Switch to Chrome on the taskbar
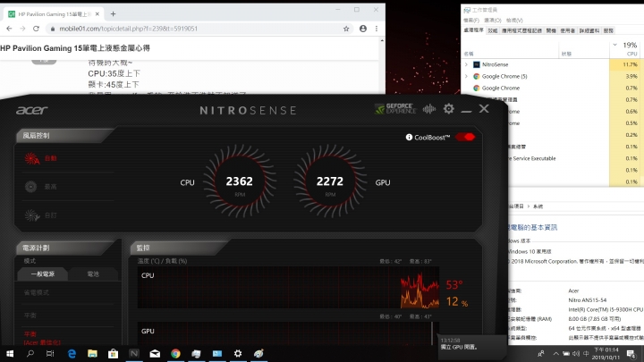 (175, 353)
